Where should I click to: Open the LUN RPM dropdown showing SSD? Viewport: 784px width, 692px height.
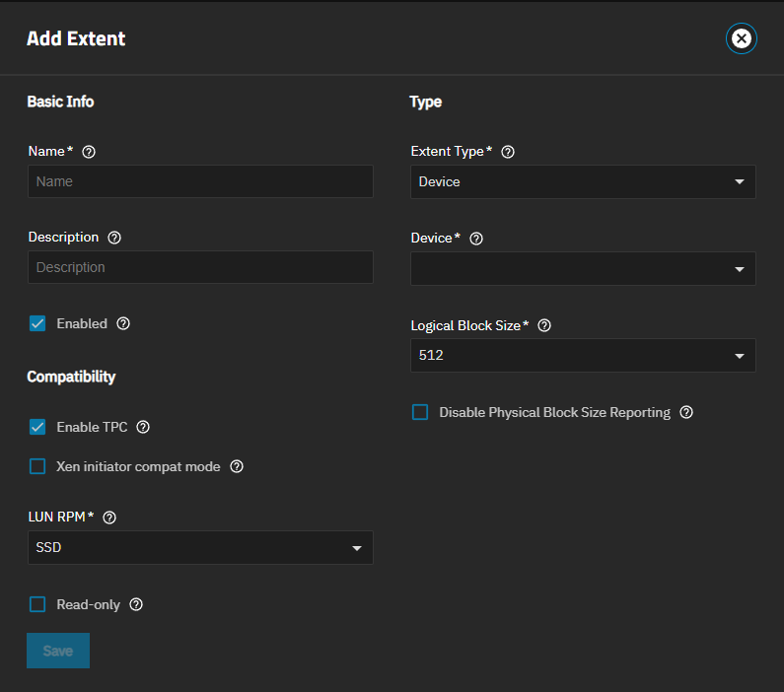(x=200, y=548)
